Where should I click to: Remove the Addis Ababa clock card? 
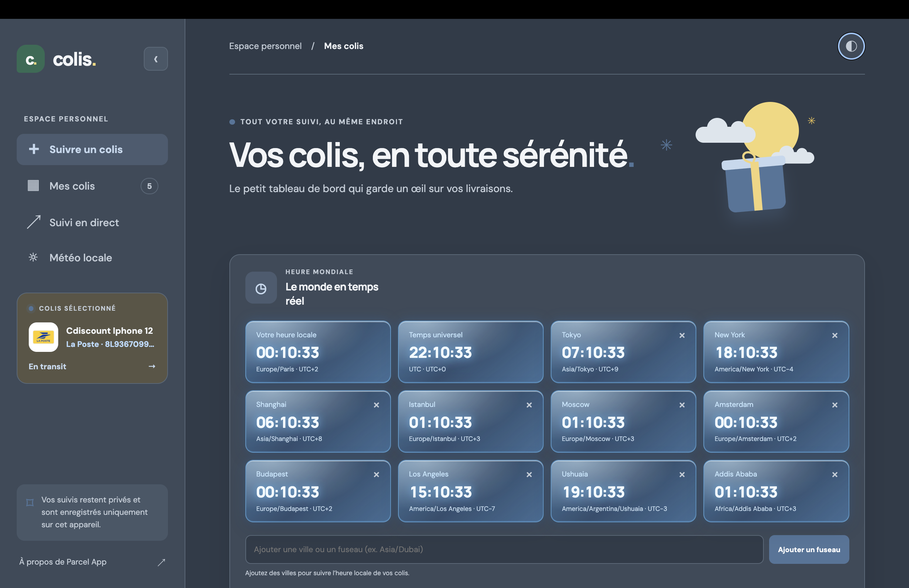coord(834,475)
